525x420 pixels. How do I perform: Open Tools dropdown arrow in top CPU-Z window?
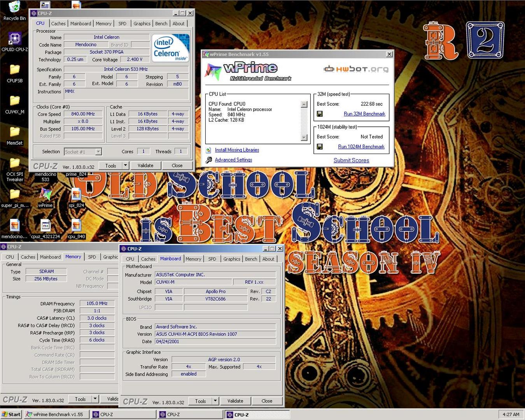click(125, 166)
